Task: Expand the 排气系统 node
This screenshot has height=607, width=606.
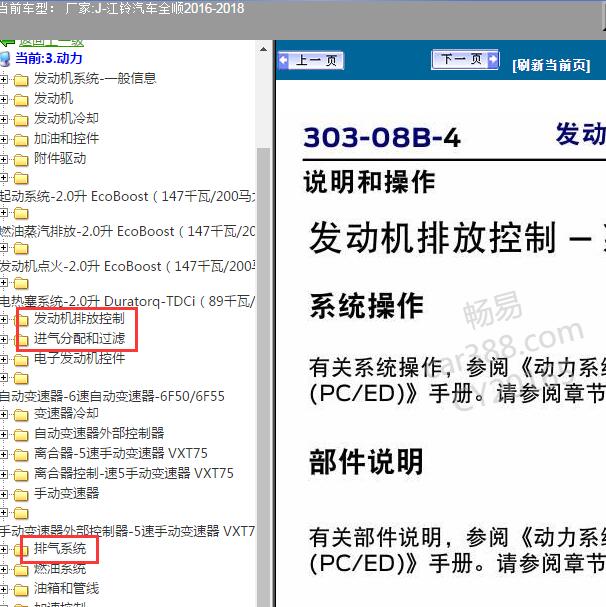Action: tap(3, 549)
